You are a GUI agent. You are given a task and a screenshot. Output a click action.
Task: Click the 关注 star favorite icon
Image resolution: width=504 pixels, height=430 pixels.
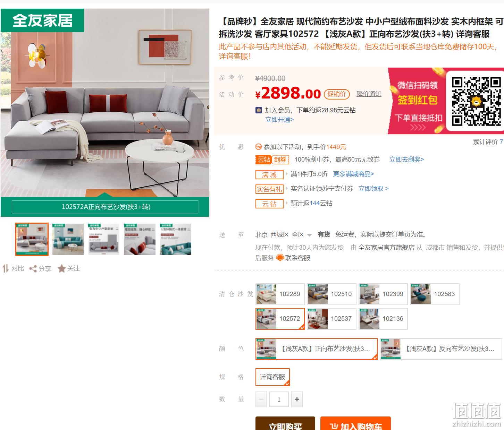coord(61,268)
